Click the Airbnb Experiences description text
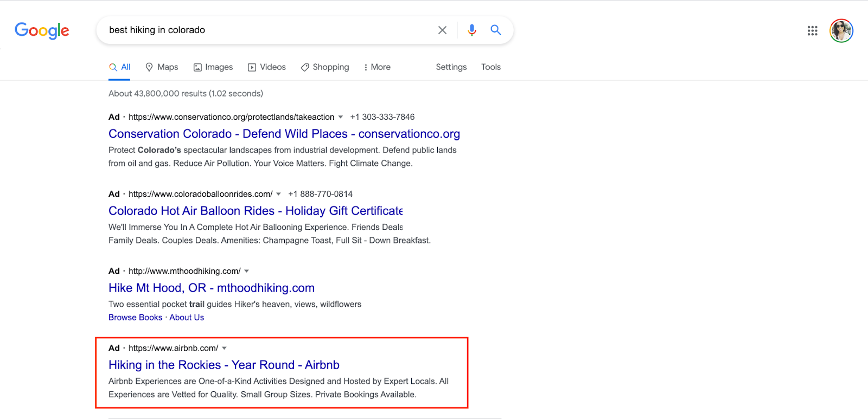The image size is (868, 419). [279, 388]
